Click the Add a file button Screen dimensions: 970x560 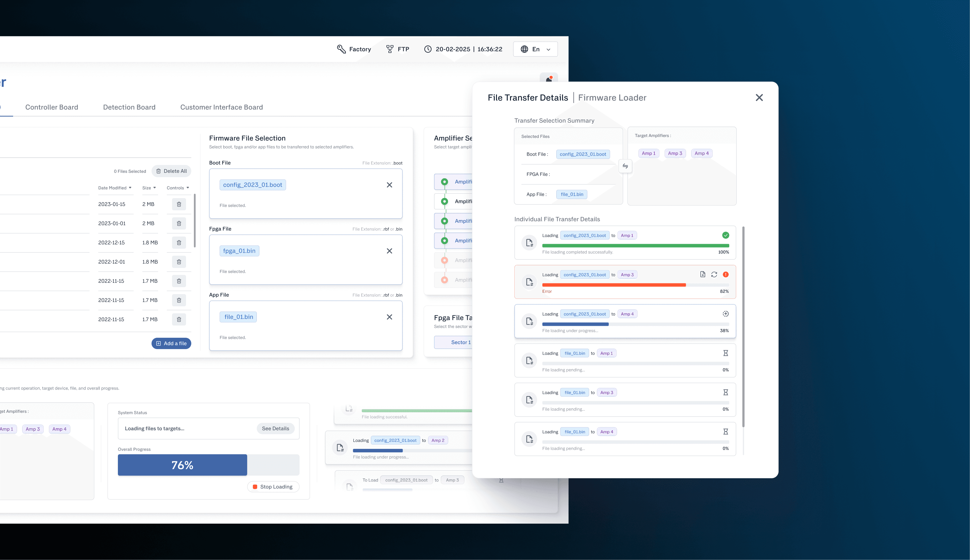[171, 344]
